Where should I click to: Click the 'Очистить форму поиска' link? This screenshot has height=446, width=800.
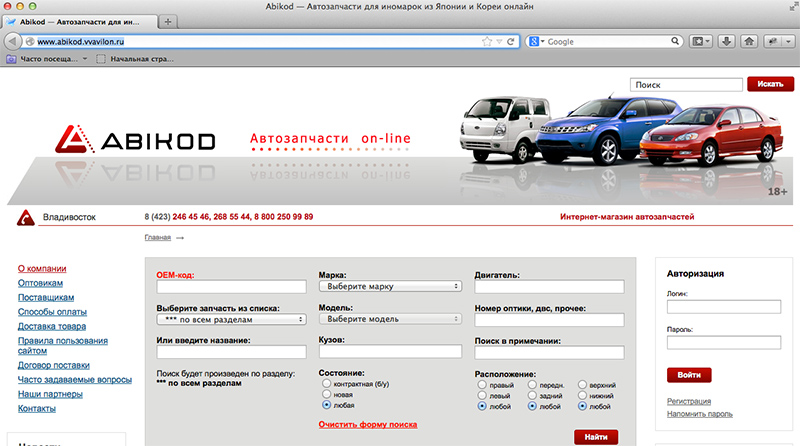pyautogui.click(x=367, y=424)
